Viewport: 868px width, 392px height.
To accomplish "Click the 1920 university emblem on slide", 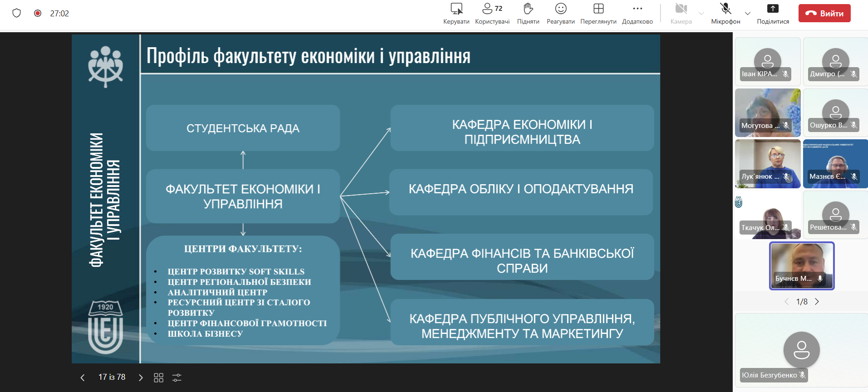I will (x=105, y=327).
